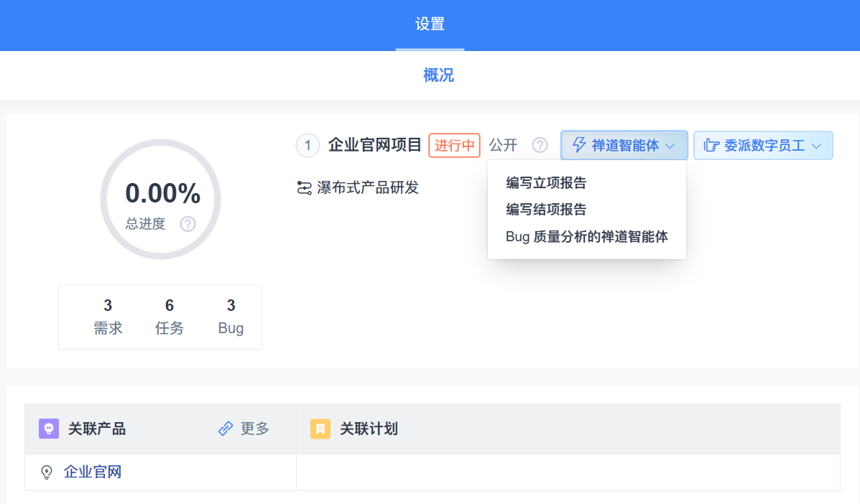
Task: Click the yellow 关联计划 bookmark icon
Action: 320,429
